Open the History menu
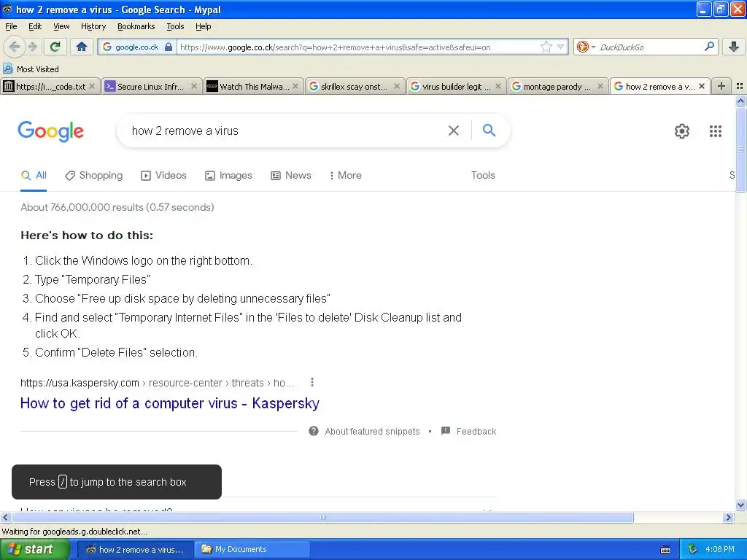 pyautogui.click(x=93, y=26)
